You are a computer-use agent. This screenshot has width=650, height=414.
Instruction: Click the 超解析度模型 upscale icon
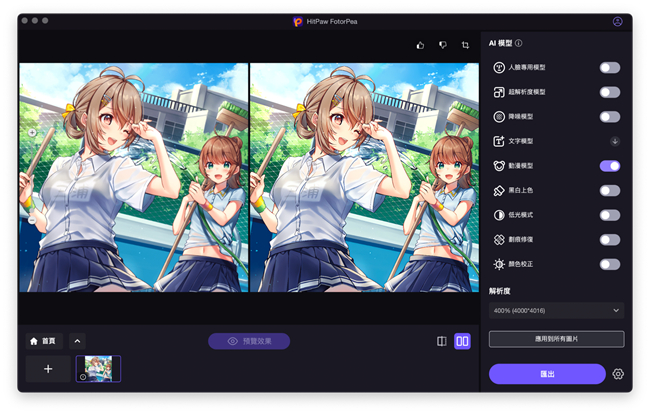[499, 92]
